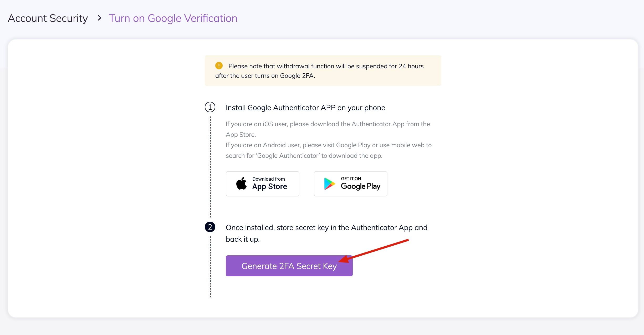Click the iOS user download instruction text

(x=328, y=129)
